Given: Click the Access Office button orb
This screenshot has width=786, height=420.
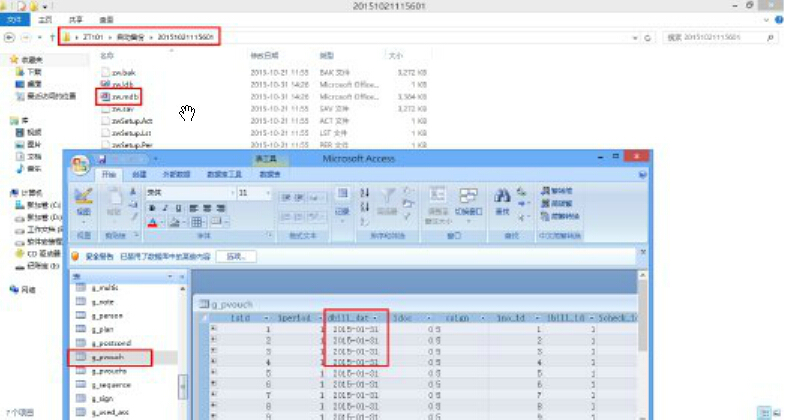Looking at the screenshot, I should click(80, 164).
